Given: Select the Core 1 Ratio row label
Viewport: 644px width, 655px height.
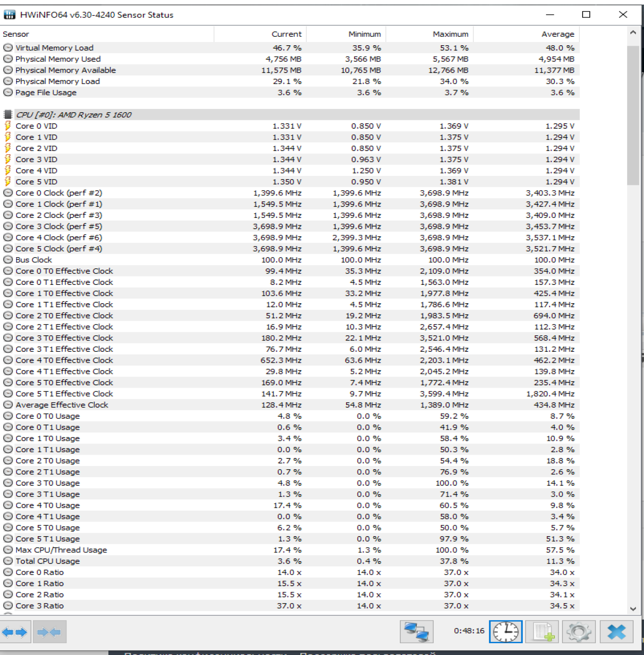Looking at the screenshot, I should click(x=40, y=583).
